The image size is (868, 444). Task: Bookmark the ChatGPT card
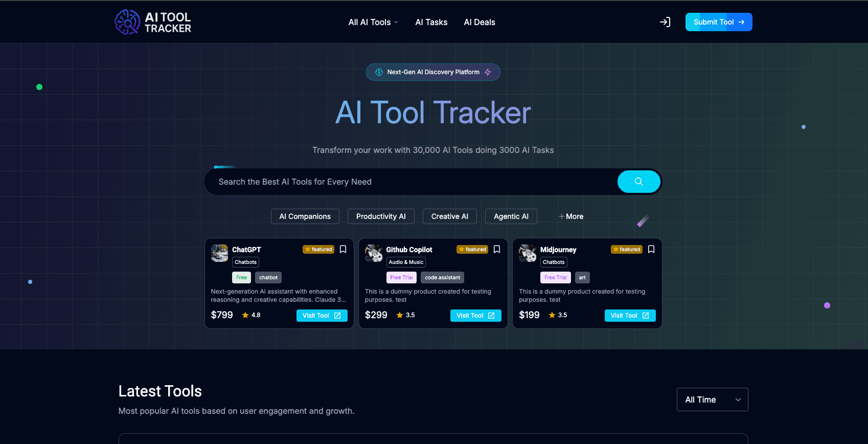pyautogui.click(x=343, y=249)
